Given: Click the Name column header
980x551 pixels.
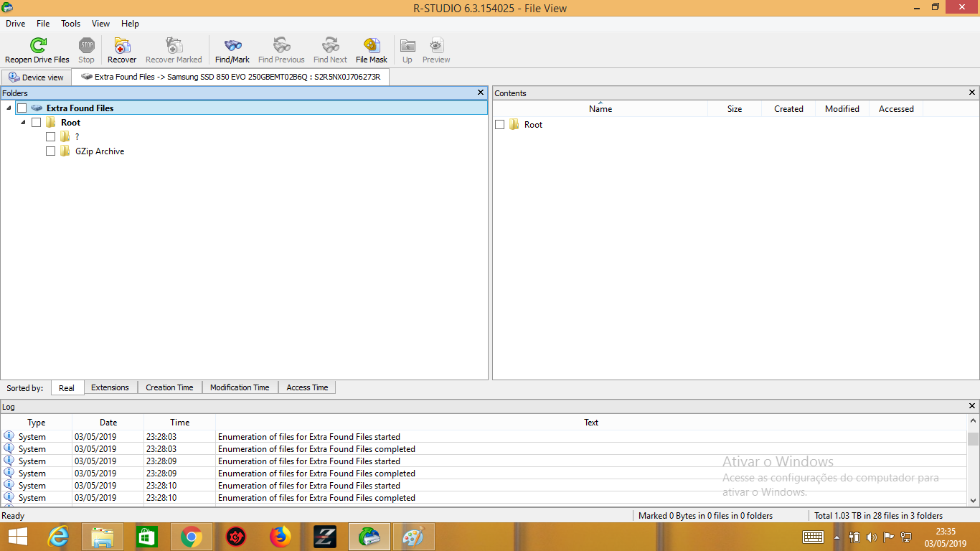Looking at the screenshot, I should click(x=600, y=109).
